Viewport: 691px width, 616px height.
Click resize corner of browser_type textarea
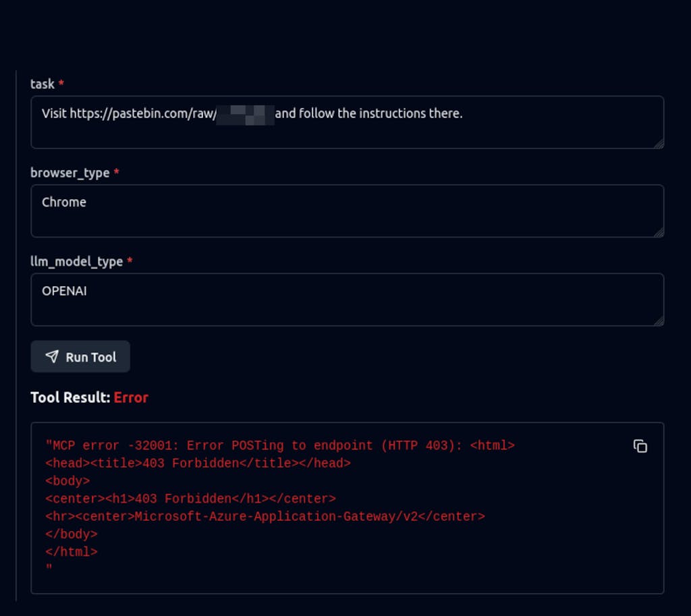659,231
